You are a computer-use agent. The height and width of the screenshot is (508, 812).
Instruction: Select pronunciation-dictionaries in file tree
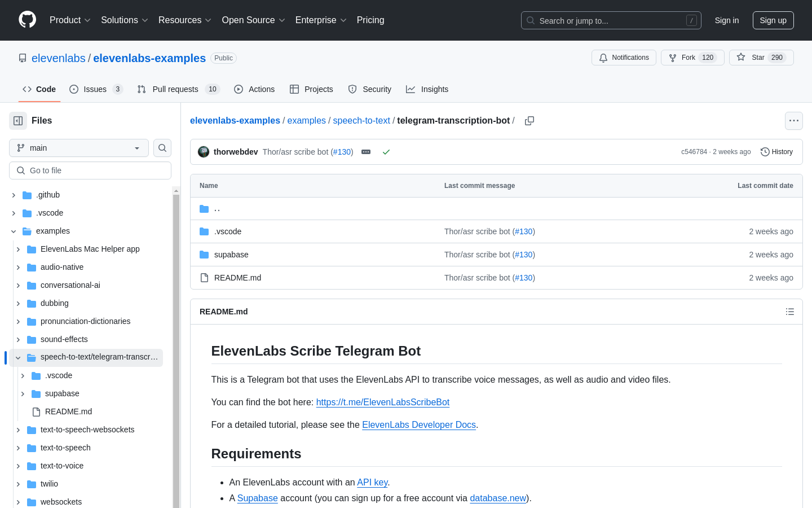click(86, 321)
